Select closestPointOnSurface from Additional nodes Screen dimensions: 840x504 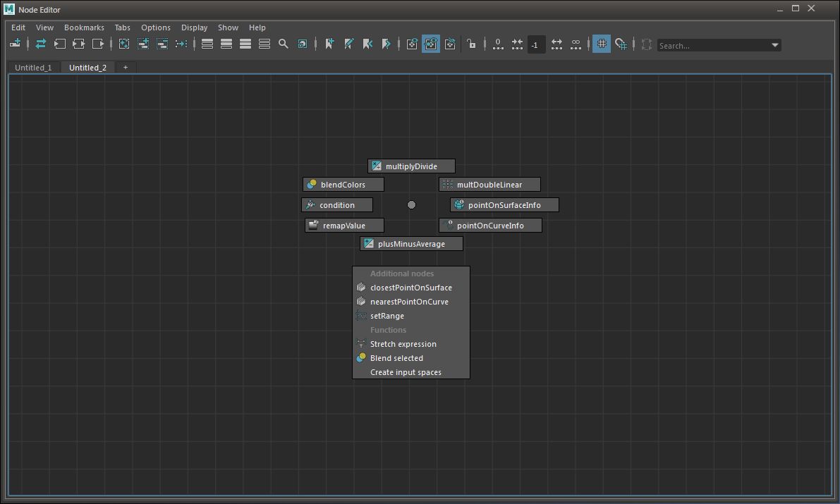tap(410, 288)
